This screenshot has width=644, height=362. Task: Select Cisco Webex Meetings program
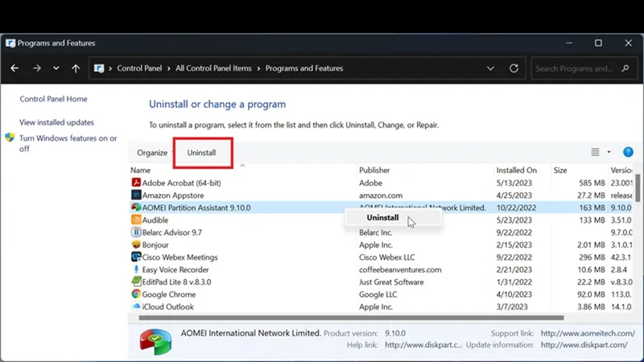180,257
